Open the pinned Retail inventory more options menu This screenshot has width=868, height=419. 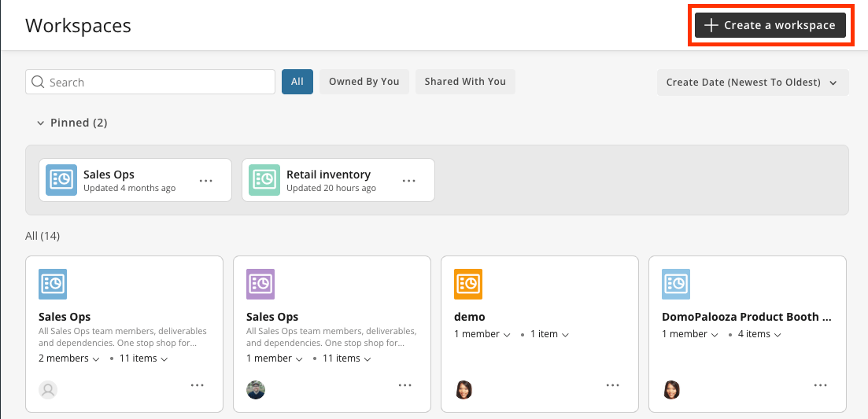tap(409, 181)
